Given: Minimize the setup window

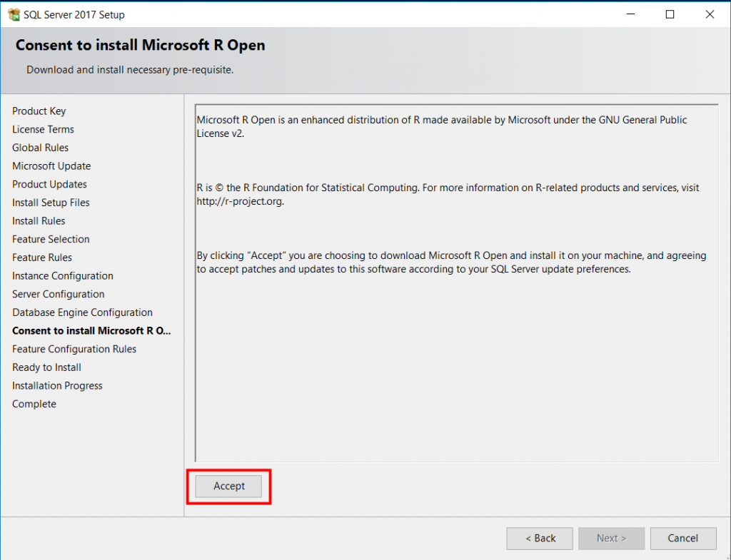Looking at the screenshot, I should click(x=630, y=14).
